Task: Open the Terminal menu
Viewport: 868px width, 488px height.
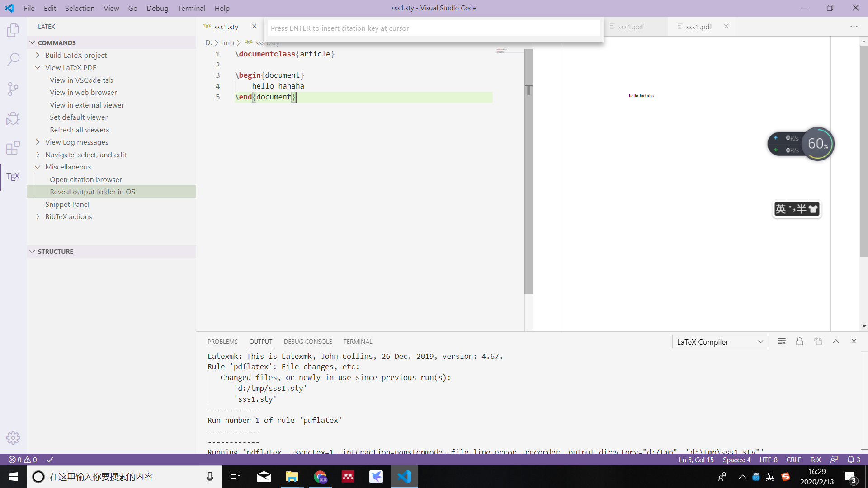Action: click(x=191, y=8)
